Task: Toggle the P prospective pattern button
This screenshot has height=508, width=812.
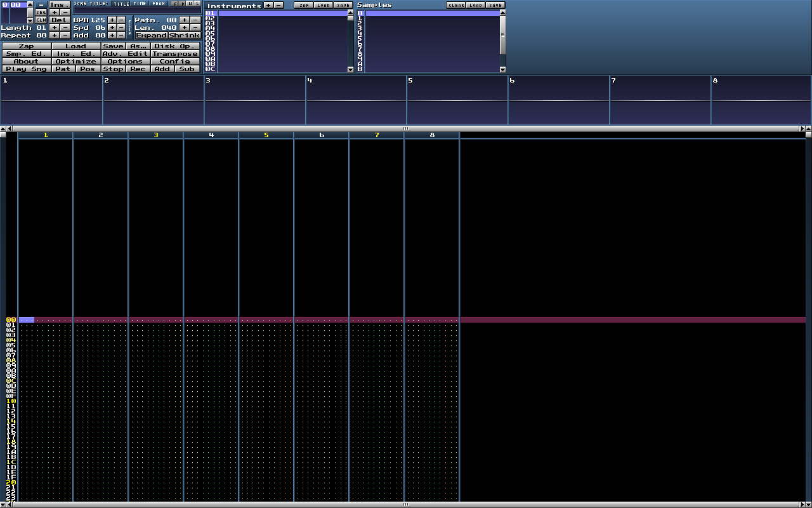Action: (182, 4)
